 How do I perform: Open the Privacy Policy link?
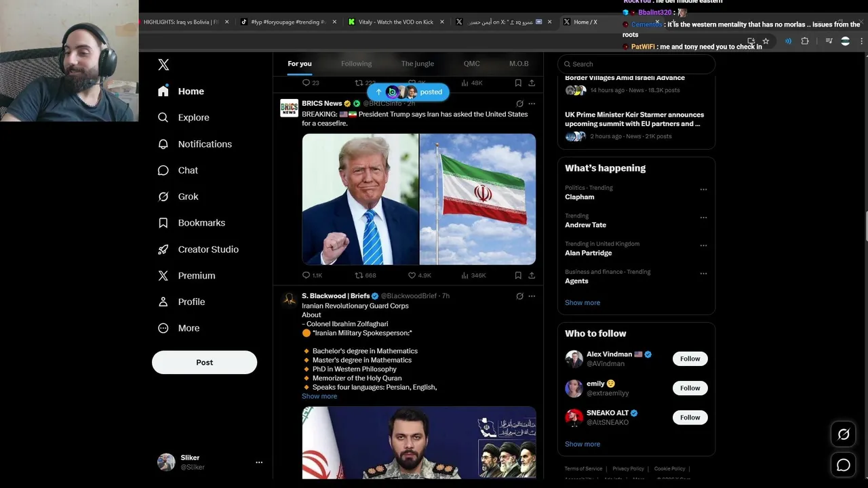tap(628, 469)
